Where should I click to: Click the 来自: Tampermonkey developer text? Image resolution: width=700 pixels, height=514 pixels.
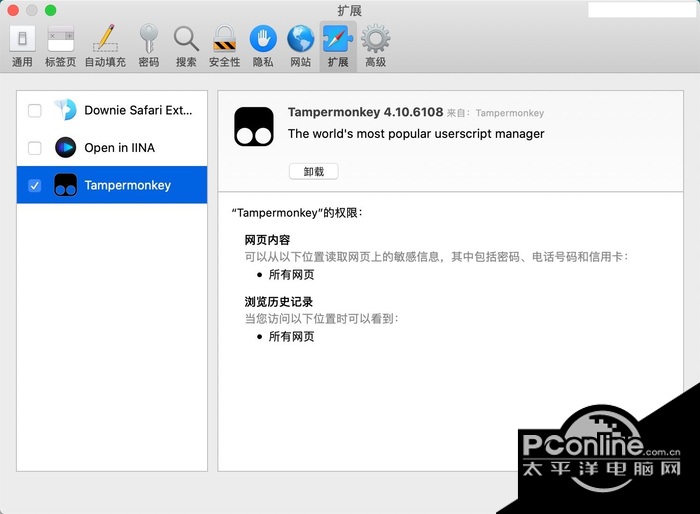496,113
